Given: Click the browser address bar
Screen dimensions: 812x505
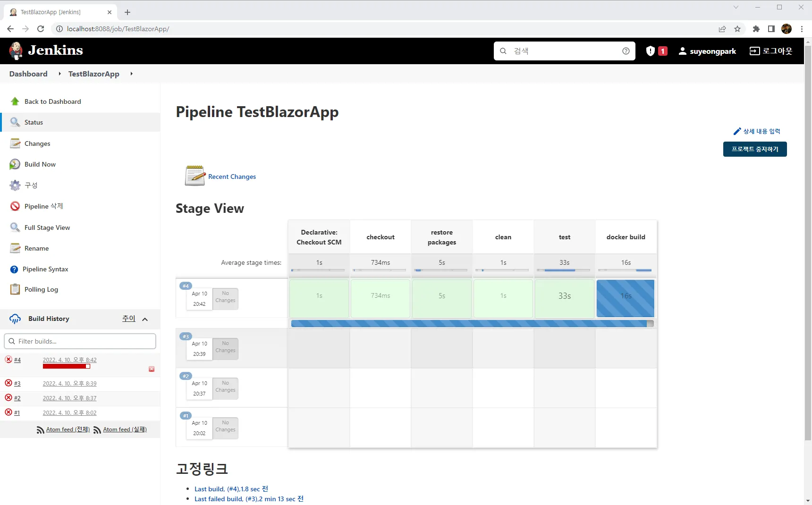Looking at the screenshot, I should [x=387, y=29].
